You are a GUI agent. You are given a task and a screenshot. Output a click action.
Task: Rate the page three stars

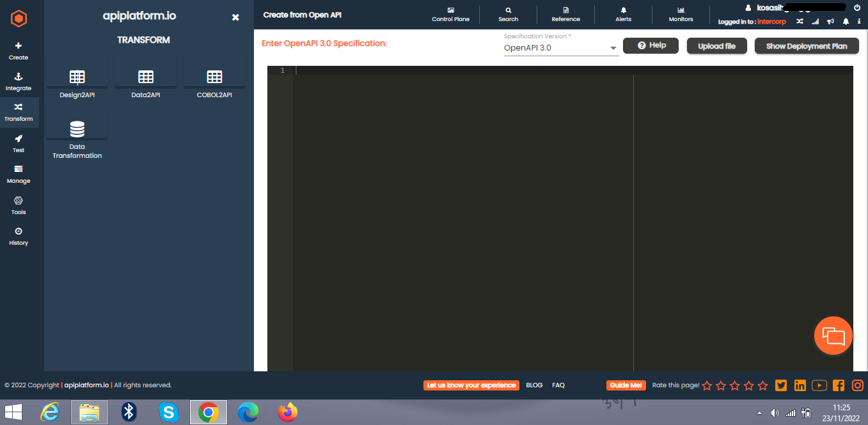pos(735,385)
